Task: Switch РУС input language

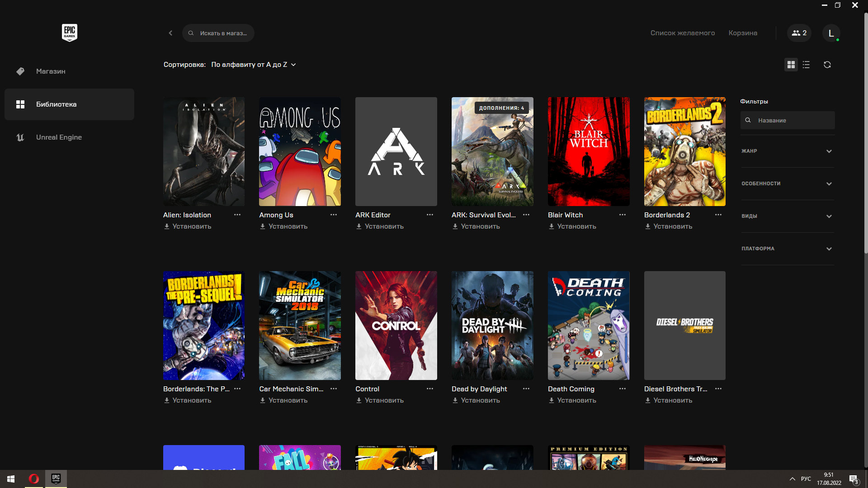Action: coord(806,479)
